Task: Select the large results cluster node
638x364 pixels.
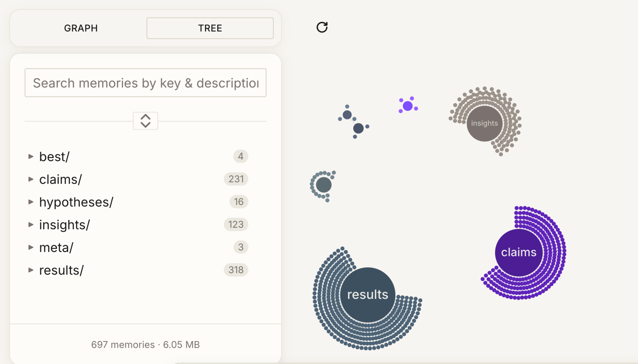Action: tap(368, 294)
